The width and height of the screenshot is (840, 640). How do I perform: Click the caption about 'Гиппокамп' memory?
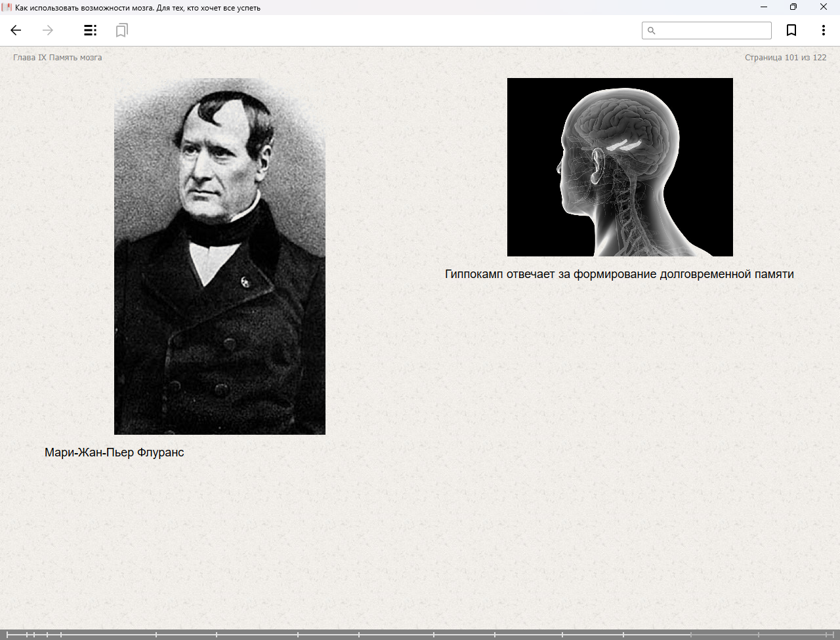[619, 274]
